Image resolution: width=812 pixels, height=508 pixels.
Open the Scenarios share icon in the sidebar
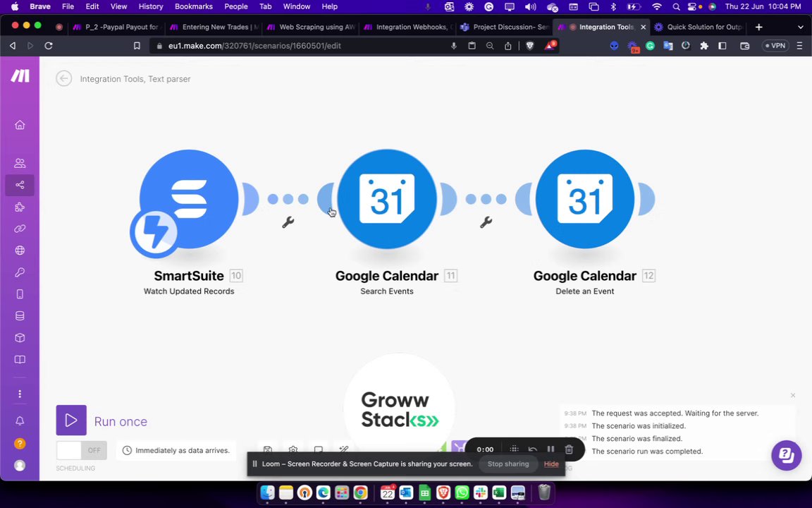click(x=20, y=185)
